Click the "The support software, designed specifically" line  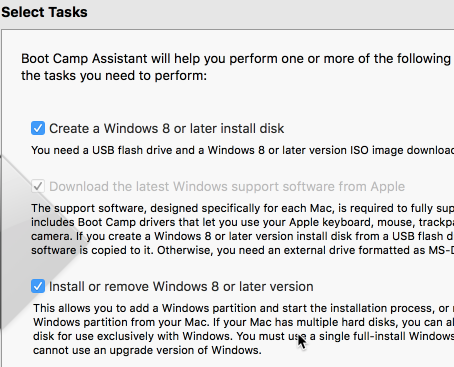[x=243, y=208]
